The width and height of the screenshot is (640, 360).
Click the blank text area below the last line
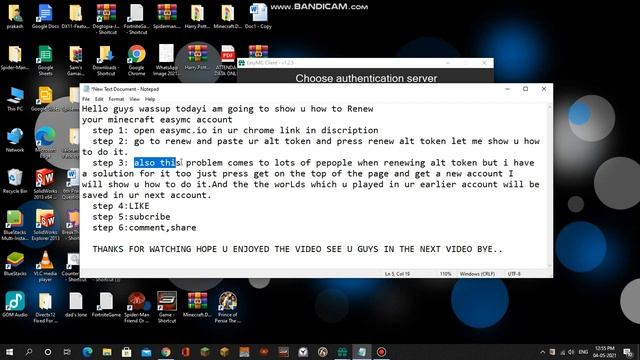click(x=314, y=262)
